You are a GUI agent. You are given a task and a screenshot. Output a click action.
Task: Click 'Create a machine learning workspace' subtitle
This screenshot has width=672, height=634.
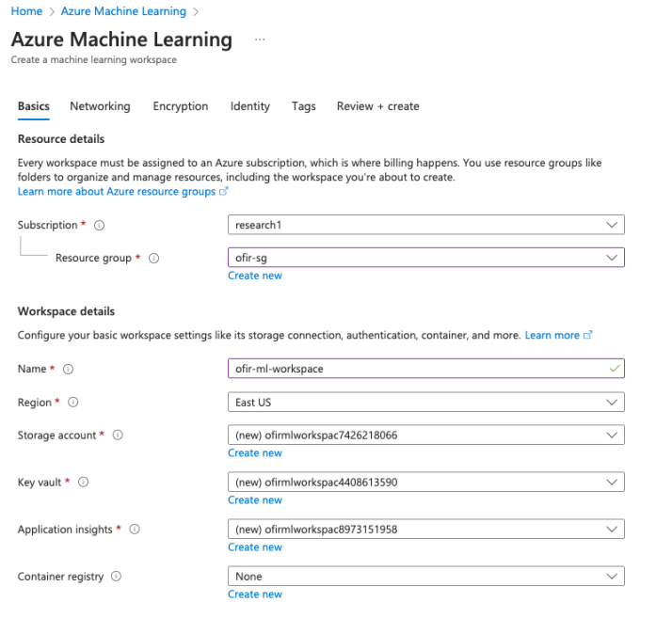[94, 59]
